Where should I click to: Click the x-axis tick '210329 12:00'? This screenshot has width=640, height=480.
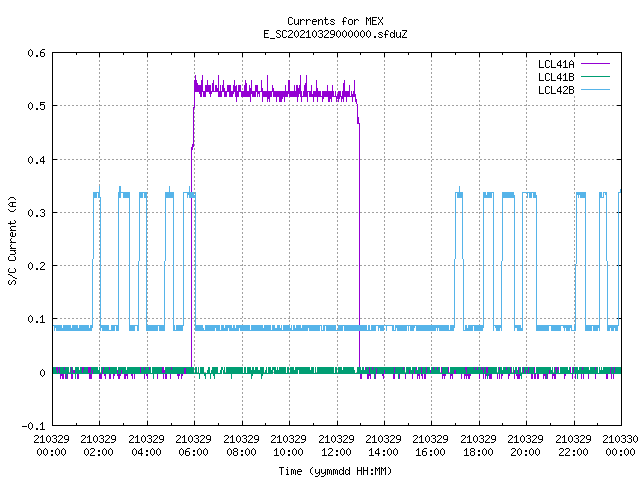(x=336, y=446)
